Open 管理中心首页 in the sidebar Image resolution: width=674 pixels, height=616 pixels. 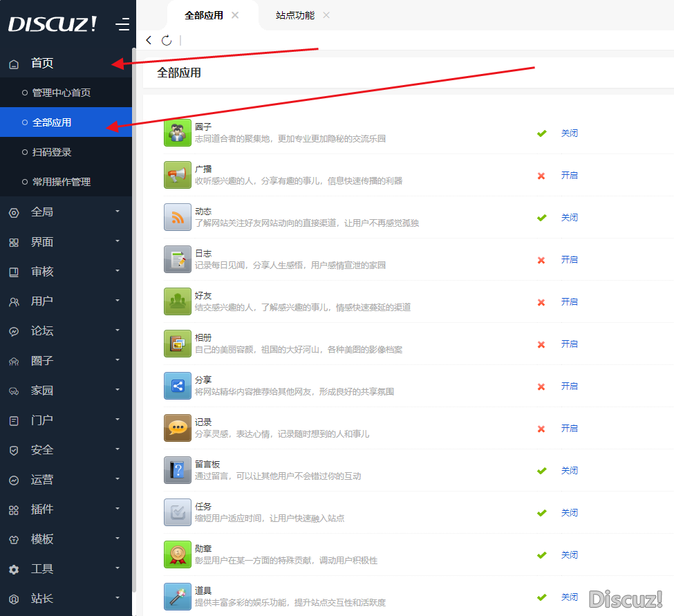pyautogui.click(x=61, y=93)
